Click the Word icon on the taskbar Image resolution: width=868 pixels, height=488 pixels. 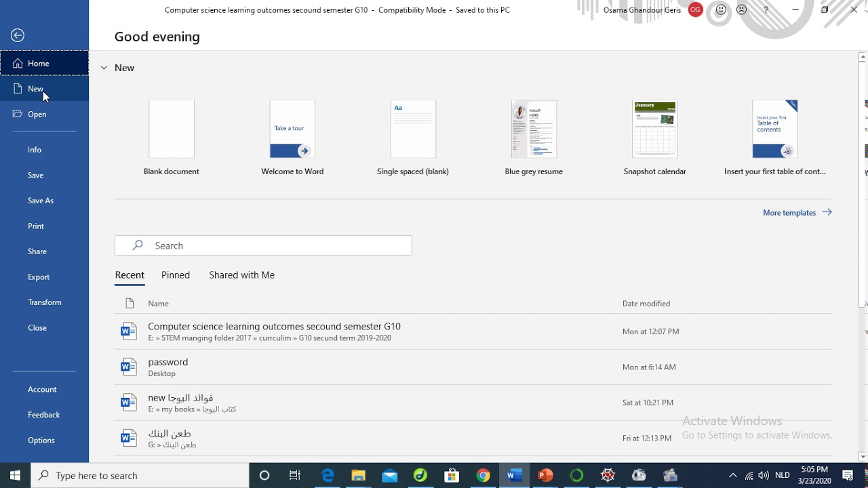pyautogui.click(x=514, y=475)
